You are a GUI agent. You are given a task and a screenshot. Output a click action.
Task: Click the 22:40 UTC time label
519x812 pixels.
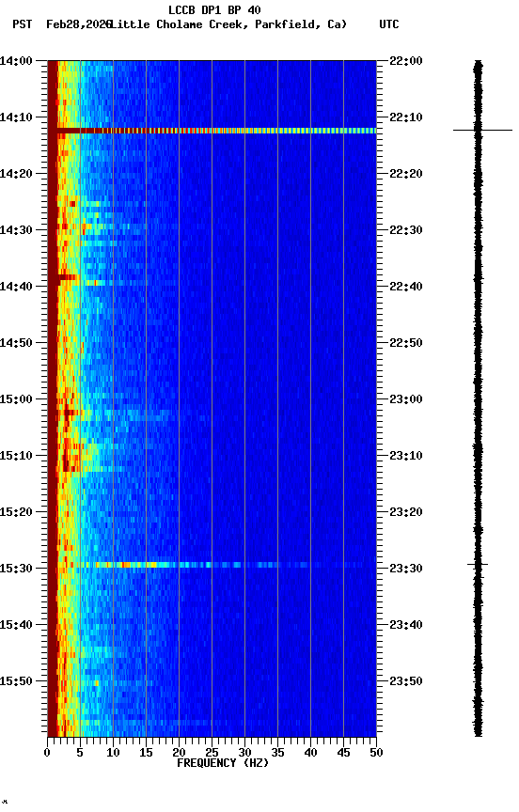click(x=406, y=287)
